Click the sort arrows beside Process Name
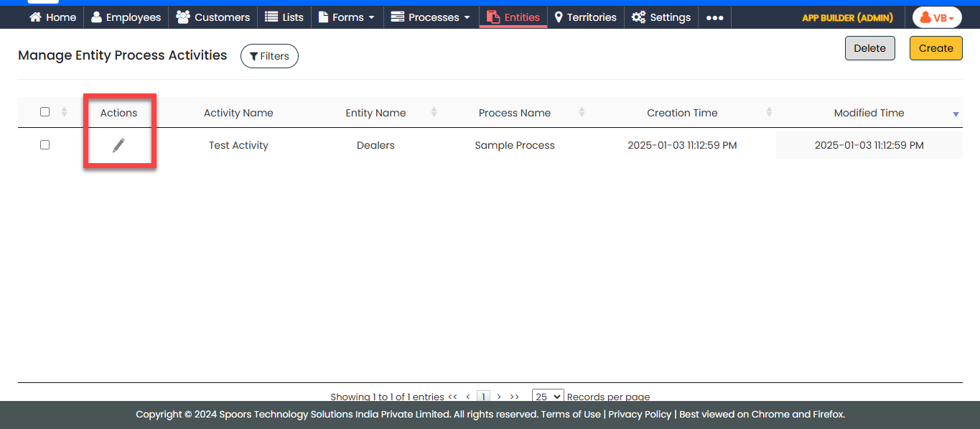The width and height of the screenshot is (980, 429). point(582,113)
